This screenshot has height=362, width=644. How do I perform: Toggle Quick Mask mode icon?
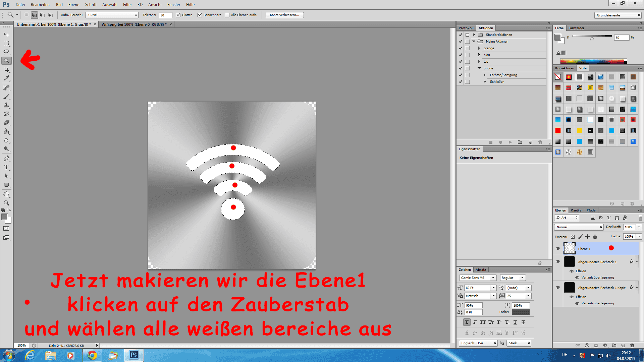click(6, 229)
